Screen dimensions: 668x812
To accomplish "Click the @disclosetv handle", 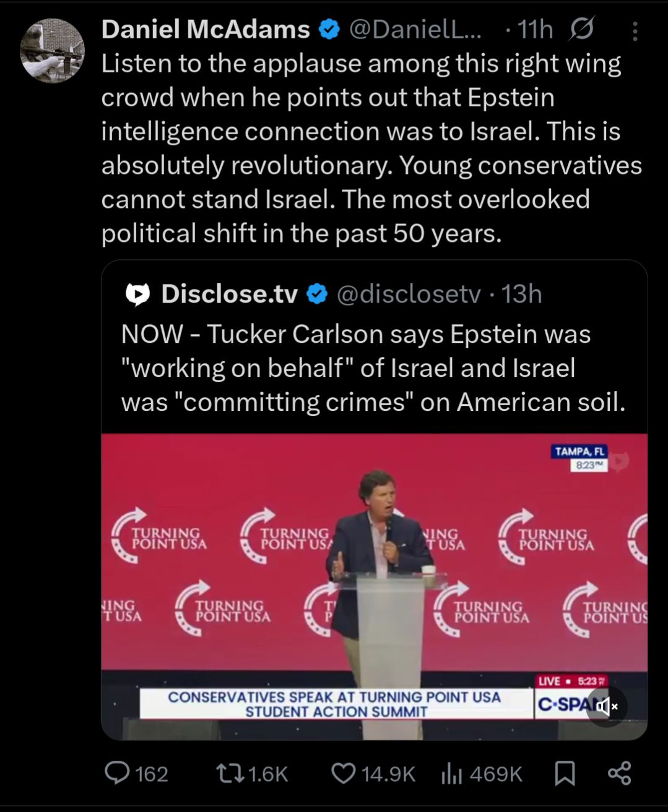I will (409, 294).
